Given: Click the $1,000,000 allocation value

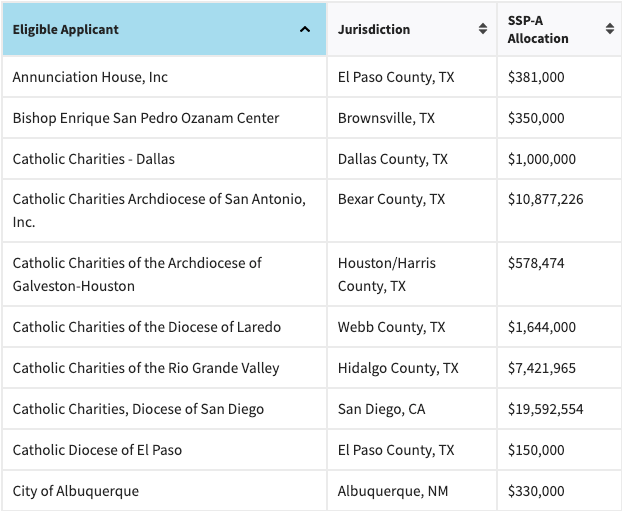Looking at the screenshot, I should (x=541, y=159).
